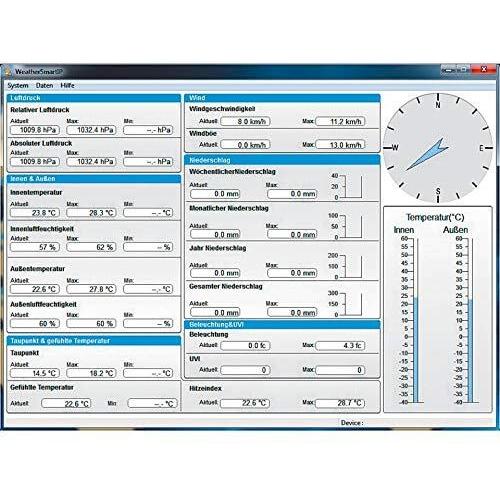Select absolute pressure current 1009.8 hPa field
The height and width of the screenshot is (500, 500).
click(x=35, y=162)
